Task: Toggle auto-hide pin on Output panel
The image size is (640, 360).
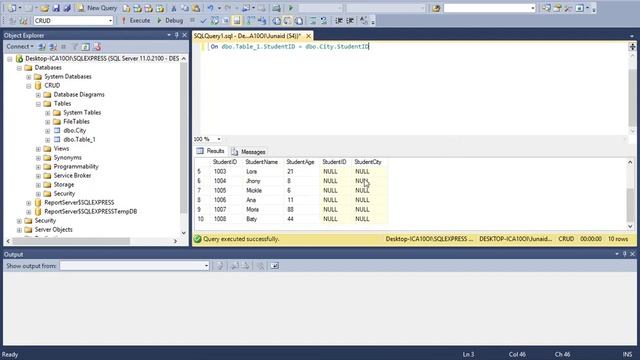Action: point(624,254)
